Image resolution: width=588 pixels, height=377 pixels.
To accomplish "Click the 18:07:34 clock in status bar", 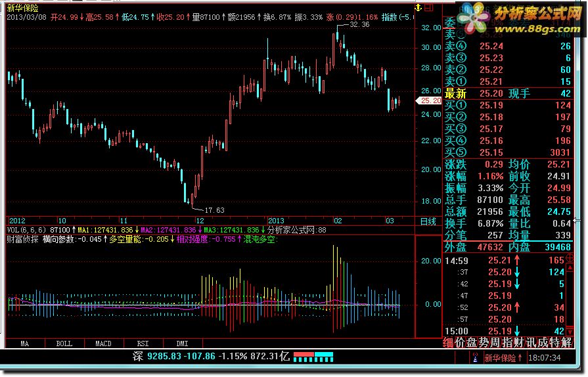I will [x=544, y=358].
